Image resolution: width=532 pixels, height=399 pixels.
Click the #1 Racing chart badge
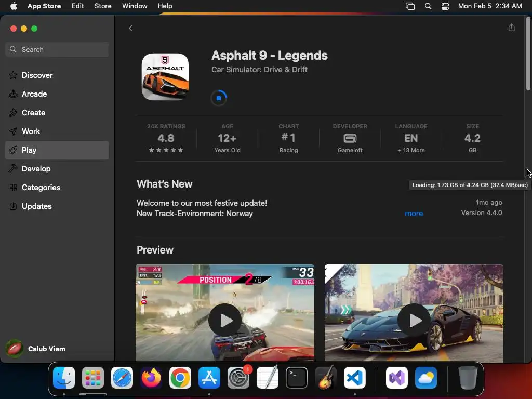point(288,138)
